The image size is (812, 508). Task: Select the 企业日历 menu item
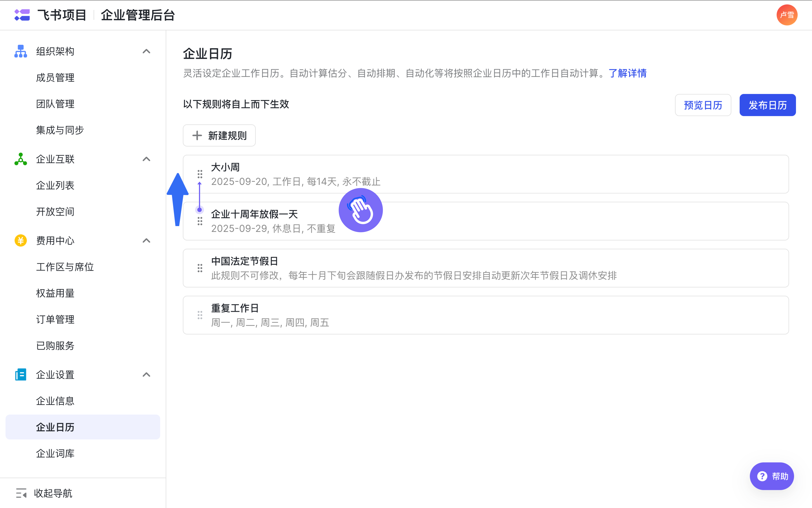83,427
